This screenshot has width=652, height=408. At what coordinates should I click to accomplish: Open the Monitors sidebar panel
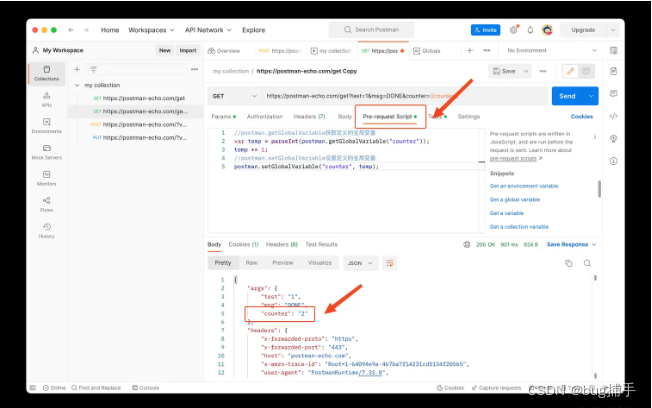(47, 178)
